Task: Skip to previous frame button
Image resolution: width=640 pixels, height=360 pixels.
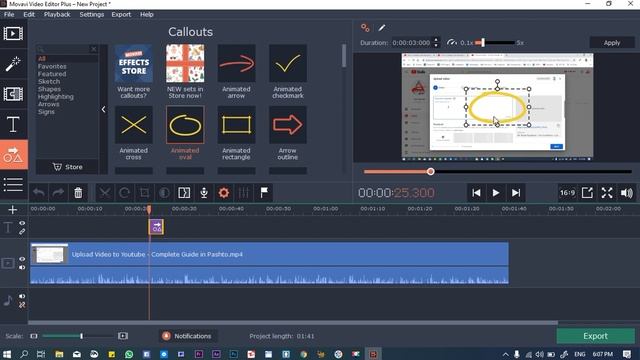Action: coord(476,193)
